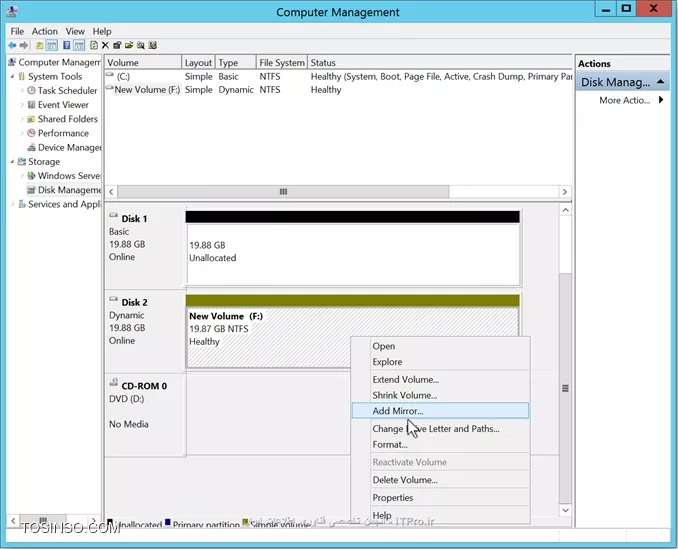The width and height of the screenshot is (678, 549).
Task: Choose Add Mirror... from context menu
Action: coord(440,411)
